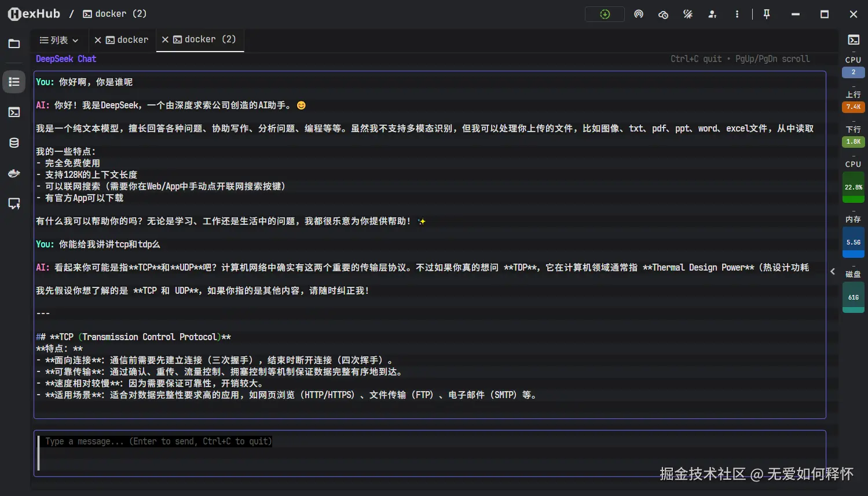Click the message input field
Viewport: 868px width, 496px height.
coord(430,453)
